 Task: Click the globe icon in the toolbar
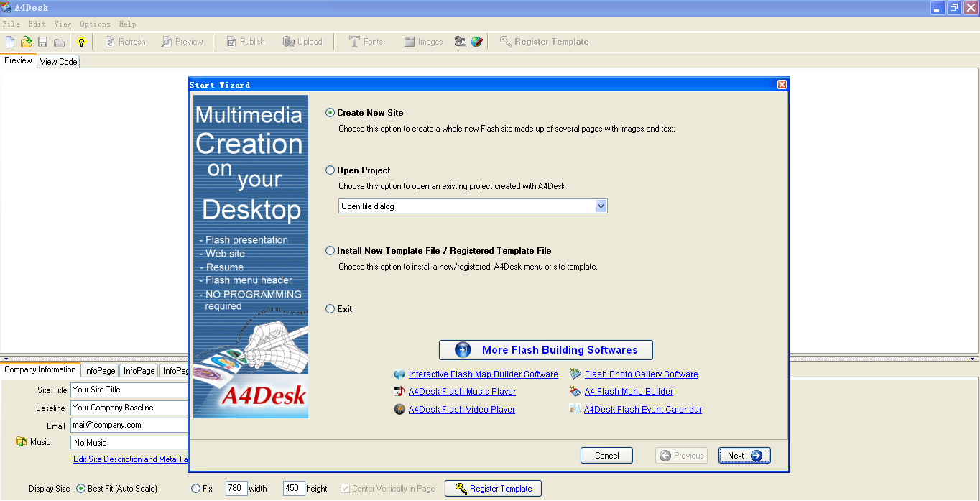pyautogui.click(x=477, y=42)
